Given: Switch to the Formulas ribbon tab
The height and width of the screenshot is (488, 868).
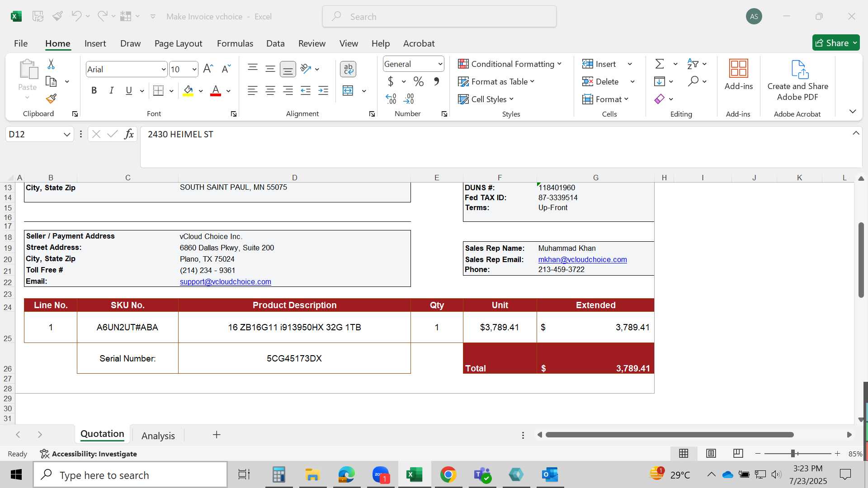Looking at the screenshot, I should coord(235,43).
